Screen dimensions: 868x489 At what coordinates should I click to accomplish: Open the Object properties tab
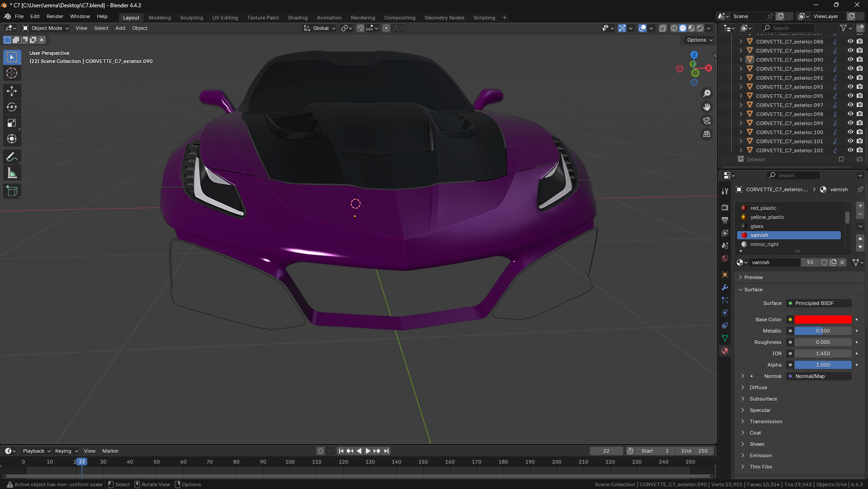(x=725, y=275)
